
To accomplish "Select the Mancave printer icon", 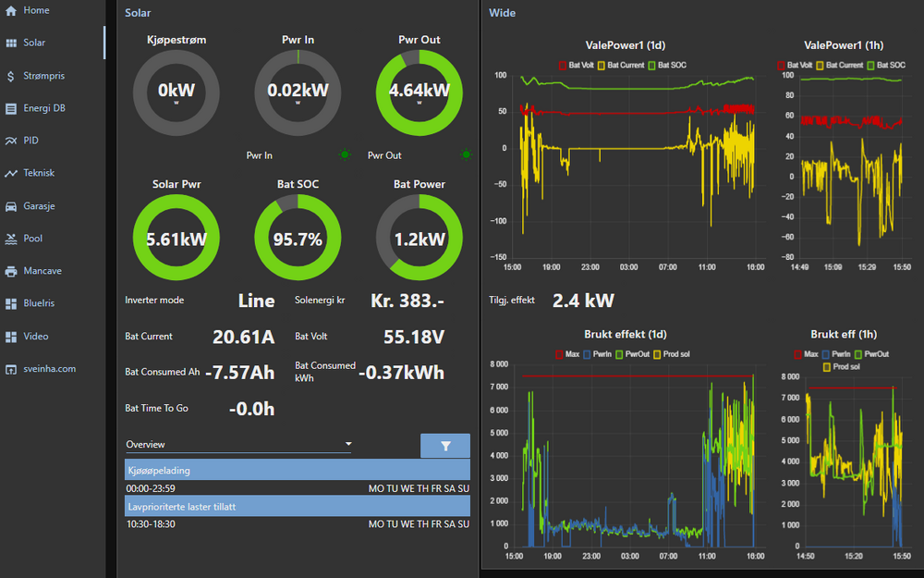I will 11,271.
